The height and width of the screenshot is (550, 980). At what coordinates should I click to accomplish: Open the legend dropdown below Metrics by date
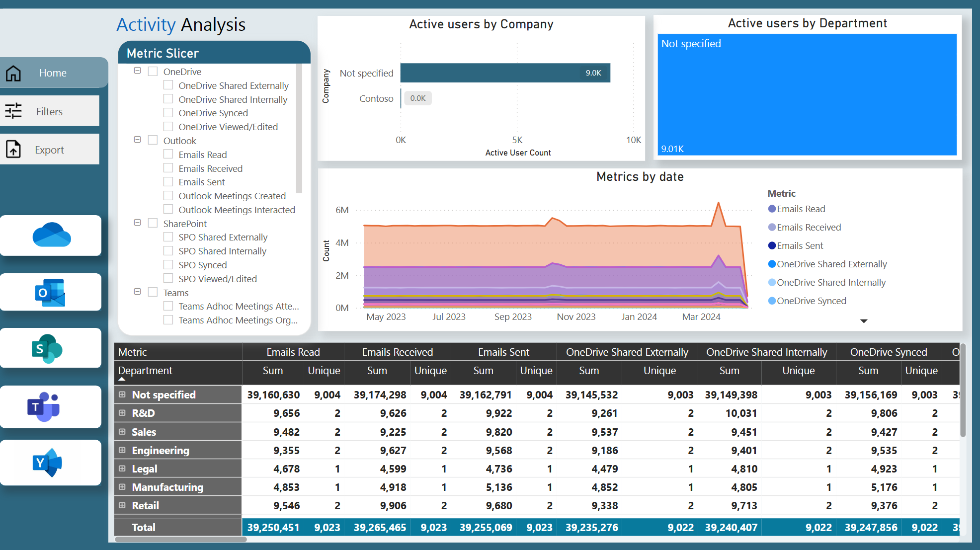click(x=864, y=321)
